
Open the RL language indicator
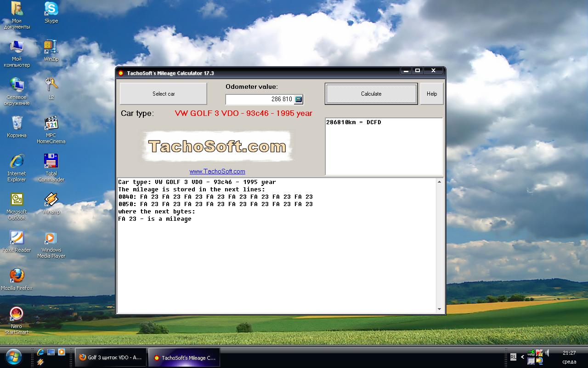[513, 356]
